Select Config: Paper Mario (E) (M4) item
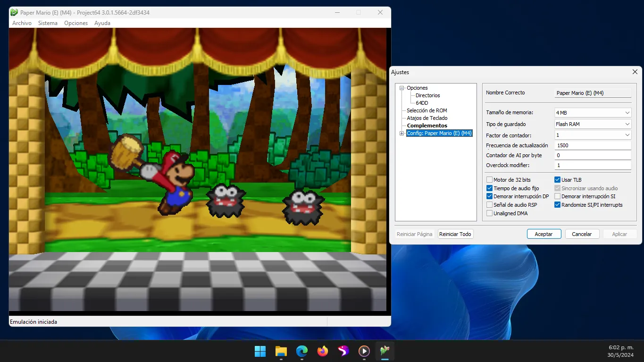The height and width of the screenshot is (362, 644). pos(439,133)
